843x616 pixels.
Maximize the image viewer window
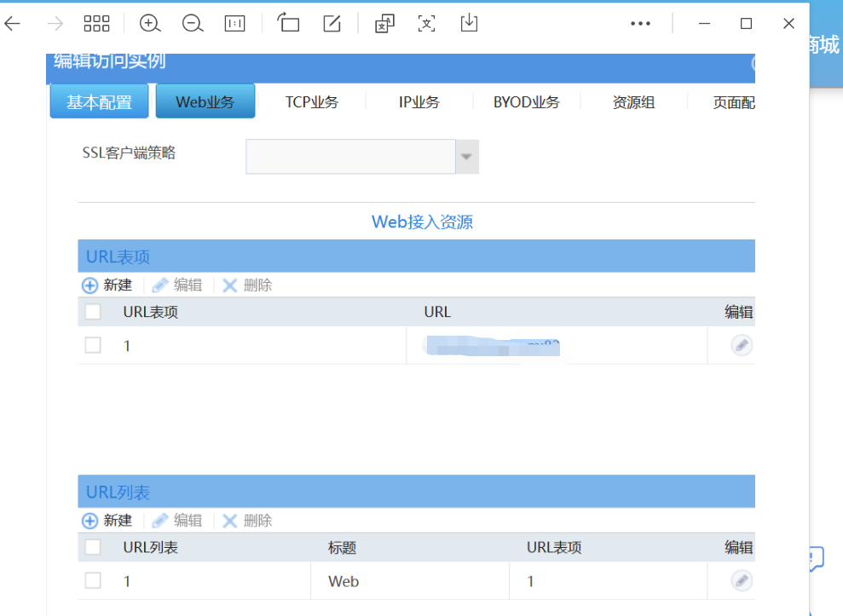746,24
